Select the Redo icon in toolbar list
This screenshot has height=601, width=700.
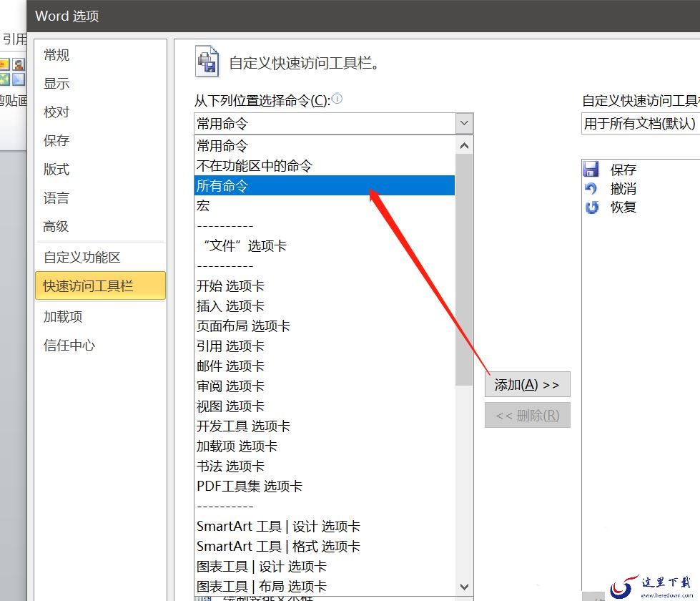coord(591,207)
